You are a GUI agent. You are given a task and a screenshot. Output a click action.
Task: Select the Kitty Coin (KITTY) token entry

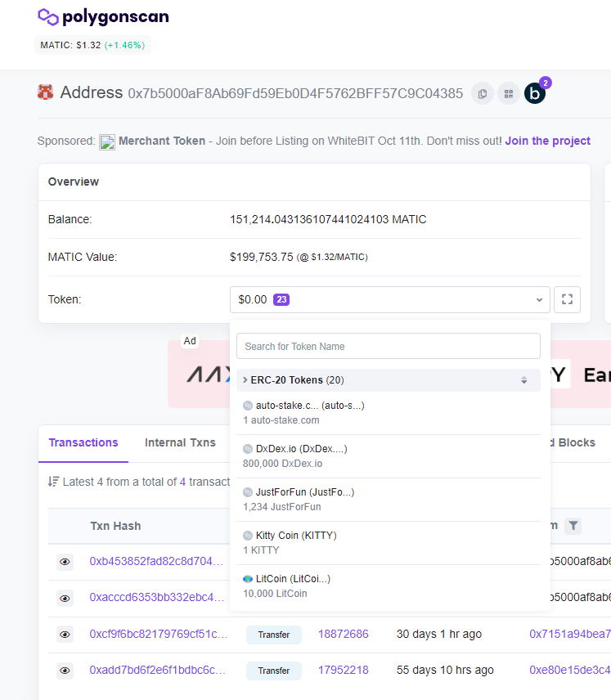coord(389,543)
